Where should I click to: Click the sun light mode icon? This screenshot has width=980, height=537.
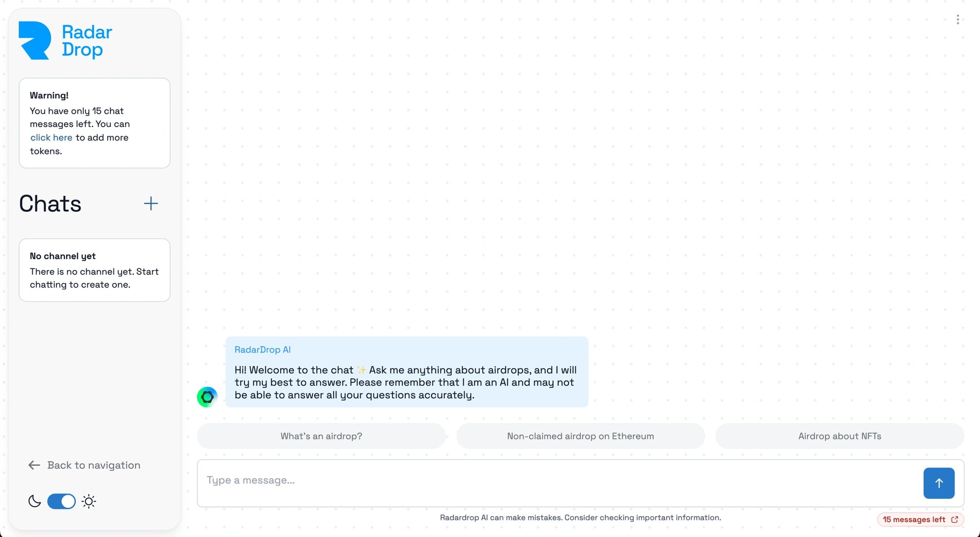(x=89, y=501)
